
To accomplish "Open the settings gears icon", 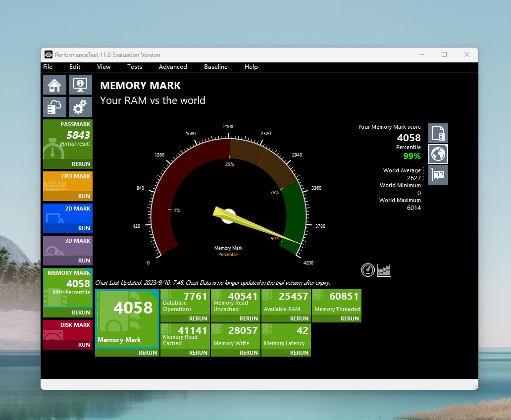I will click(80, 107).
